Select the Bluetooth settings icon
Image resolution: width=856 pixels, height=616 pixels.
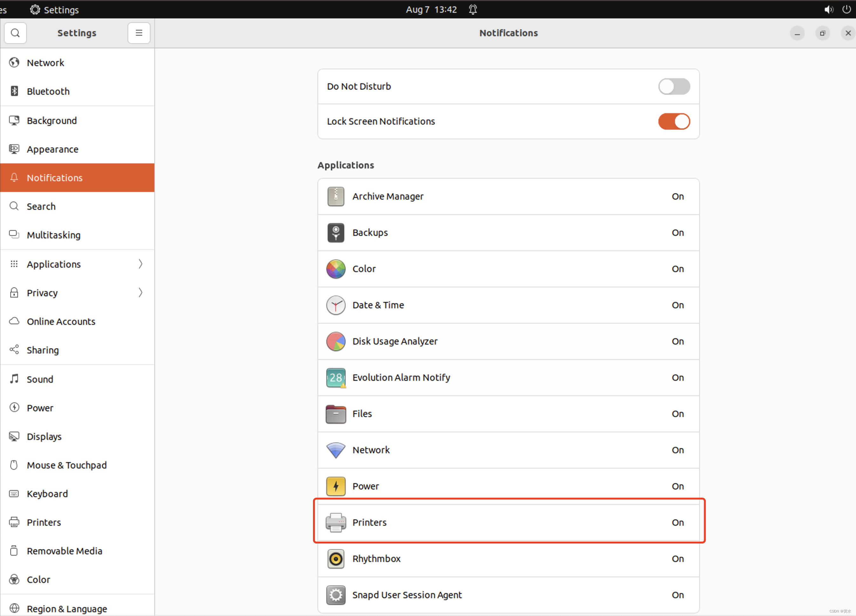14,91
